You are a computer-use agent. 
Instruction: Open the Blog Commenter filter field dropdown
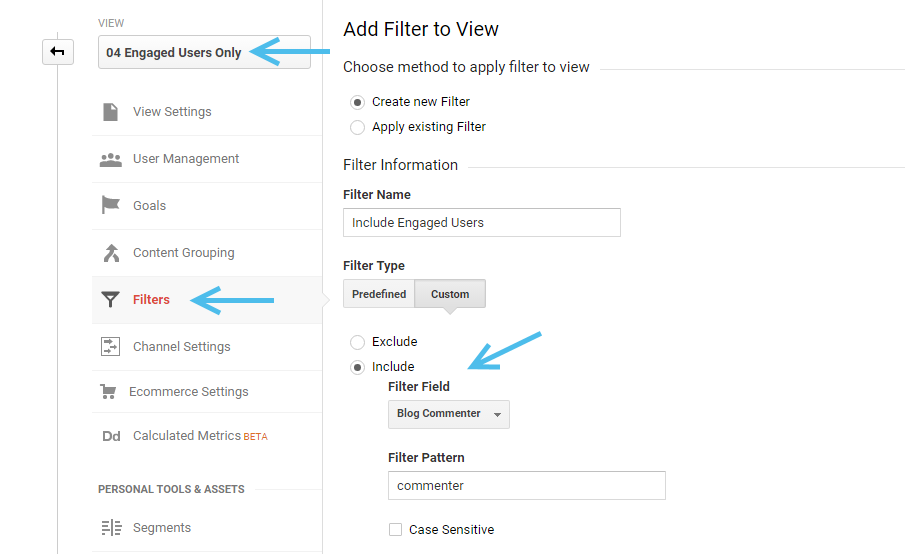[448, 414]
